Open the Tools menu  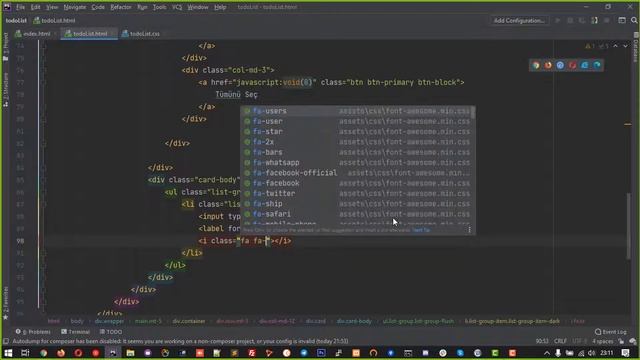(x=159, y=7)
